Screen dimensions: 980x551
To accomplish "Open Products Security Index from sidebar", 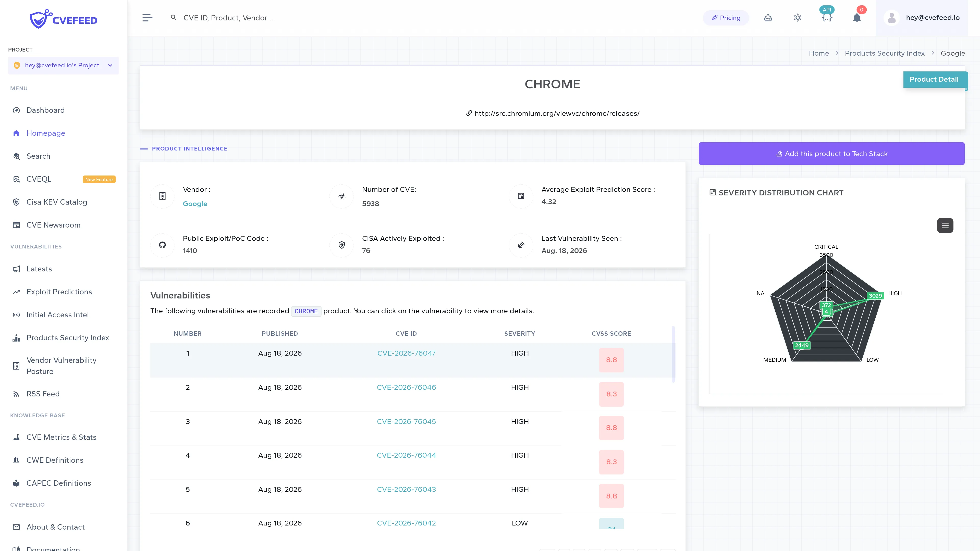I will [x=68, y=338].
